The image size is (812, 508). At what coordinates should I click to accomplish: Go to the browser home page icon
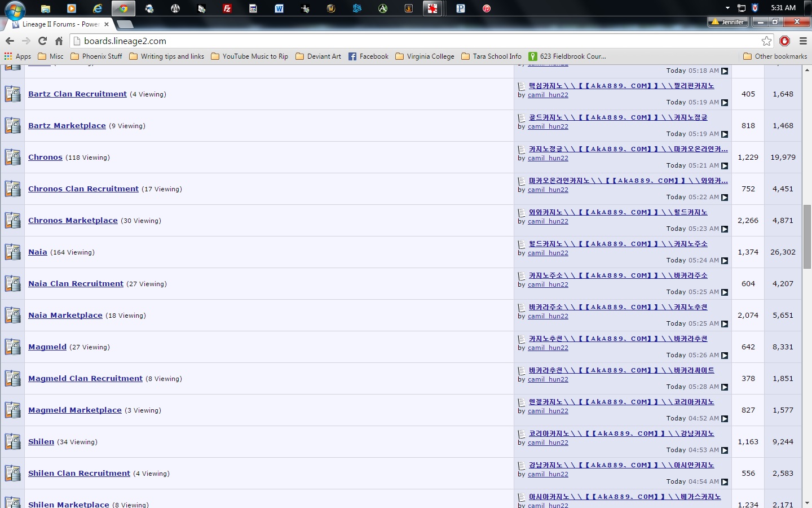(59, 41)
